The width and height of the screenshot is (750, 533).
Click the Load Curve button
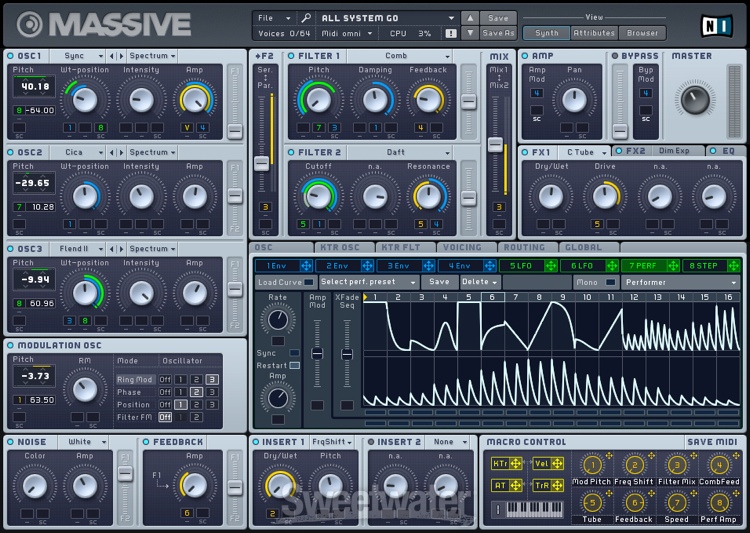tap(285, 282)
